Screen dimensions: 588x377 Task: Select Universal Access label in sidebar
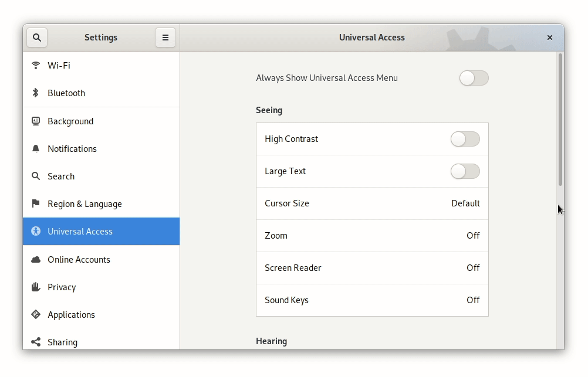tap(80, 232)
